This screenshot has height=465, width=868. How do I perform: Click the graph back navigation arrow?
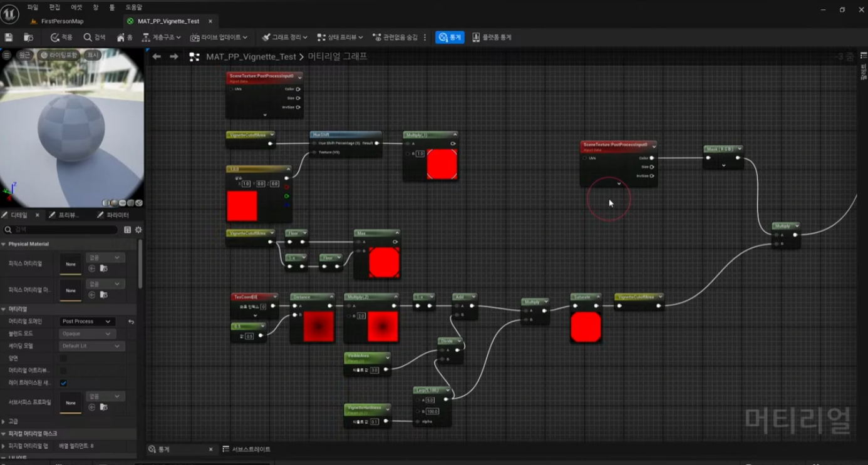[x=157, y=57]
